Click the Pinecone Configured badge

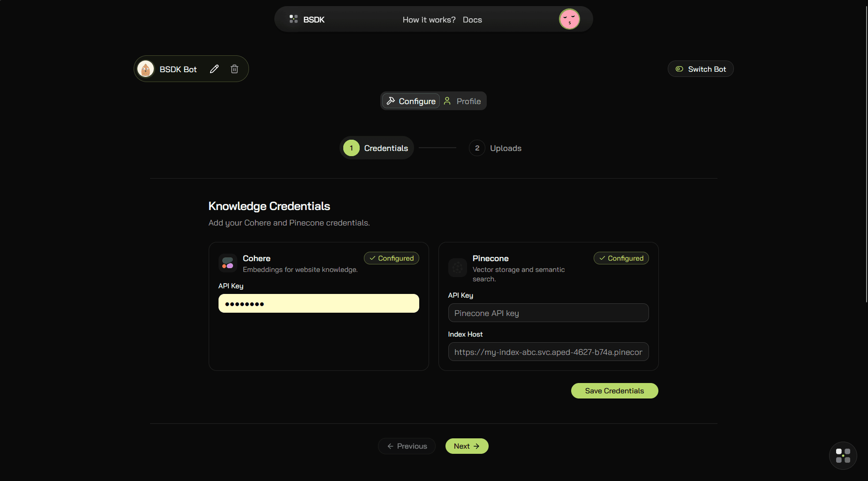point(621,258)
